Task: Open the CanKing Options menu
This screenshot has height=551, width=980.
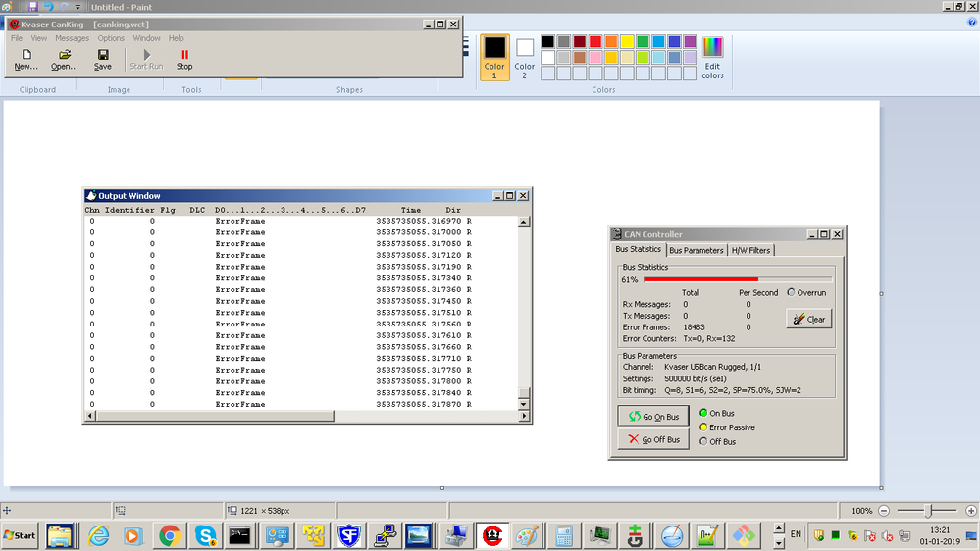Action: 111,38
